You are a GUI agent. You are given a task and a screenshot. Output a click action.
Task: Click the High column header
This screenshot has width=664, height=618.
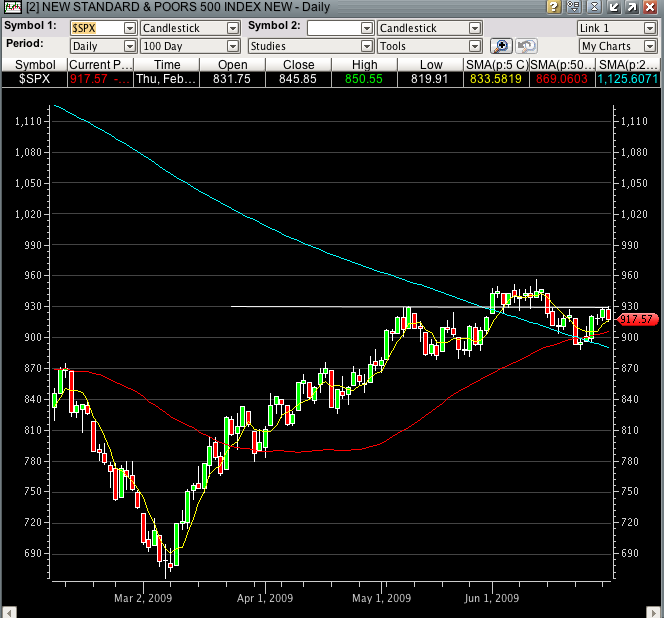pos(365,65)
